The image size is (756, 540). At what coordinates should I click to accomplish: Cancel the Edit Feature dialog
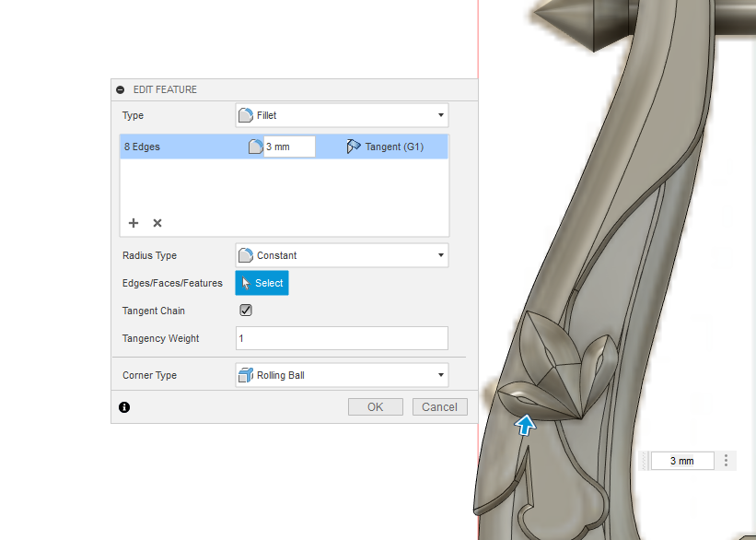coord(439,406)
